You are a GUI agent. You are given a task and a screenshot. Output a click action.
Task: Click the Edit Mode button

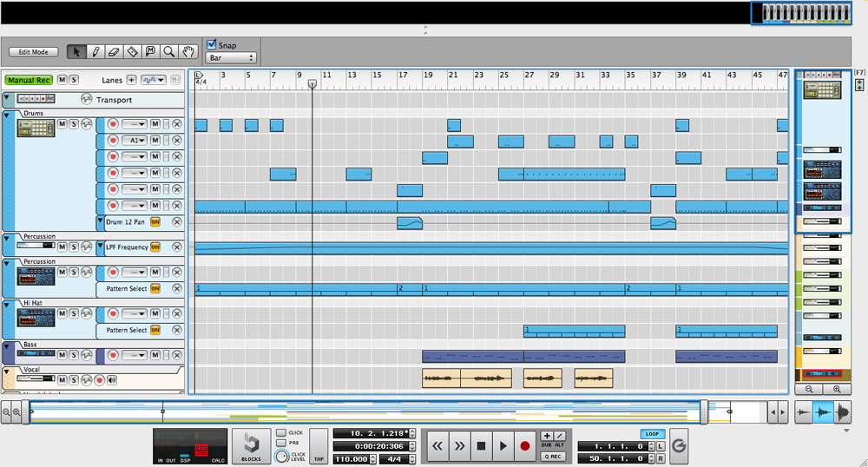coord(33,52)
